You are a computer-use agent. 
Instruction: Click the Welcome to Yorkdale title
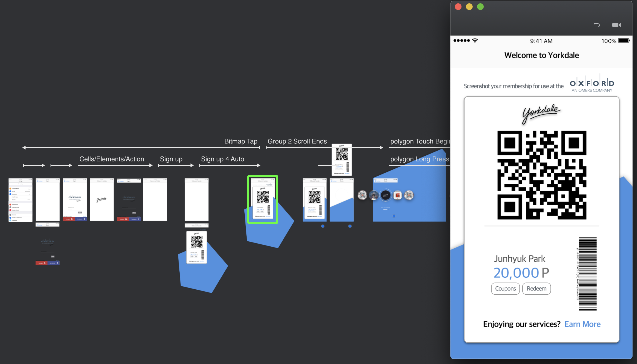click(541, 55)
